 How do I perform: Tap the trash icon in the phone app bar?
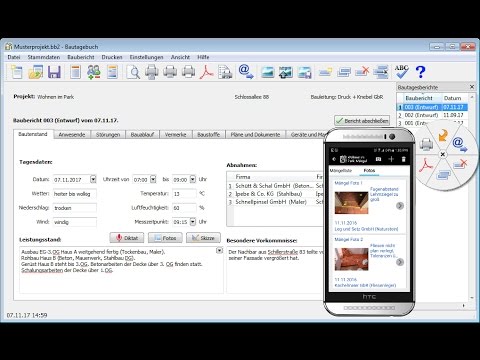pyautogui.click(x=403, y=159)
